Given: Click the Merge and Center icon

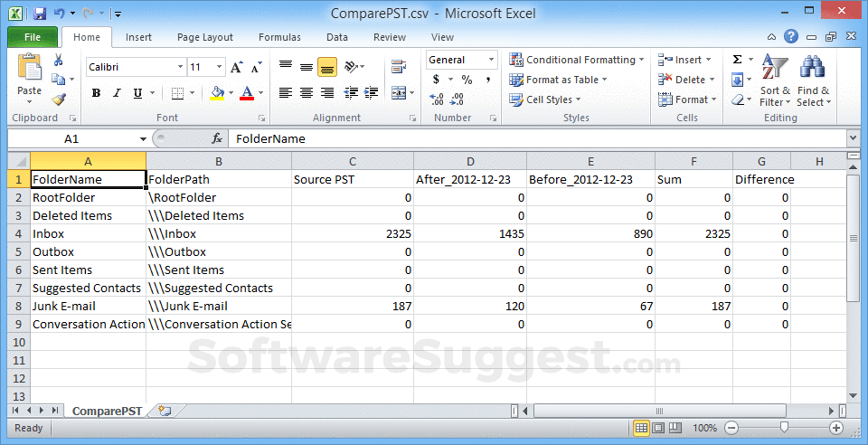Looking at the screenshot, I should (x=399, y=93).
